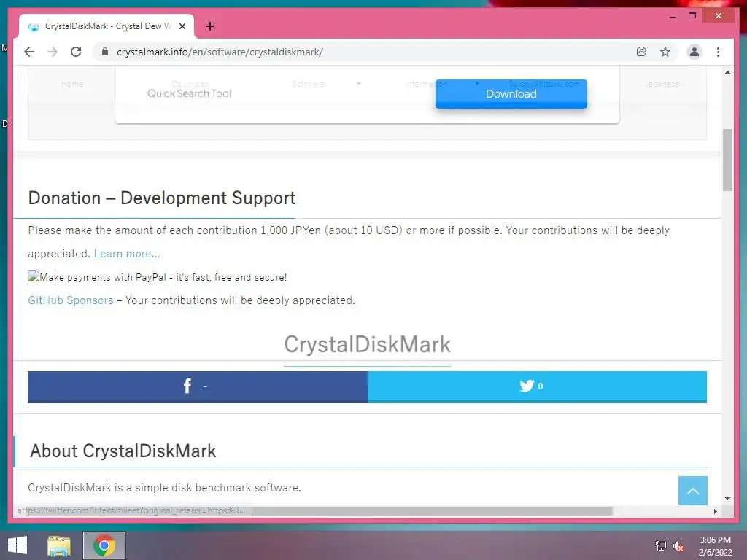
Task: Click horizontal scrollbar right arrow
Action: (x=715, y=511)
